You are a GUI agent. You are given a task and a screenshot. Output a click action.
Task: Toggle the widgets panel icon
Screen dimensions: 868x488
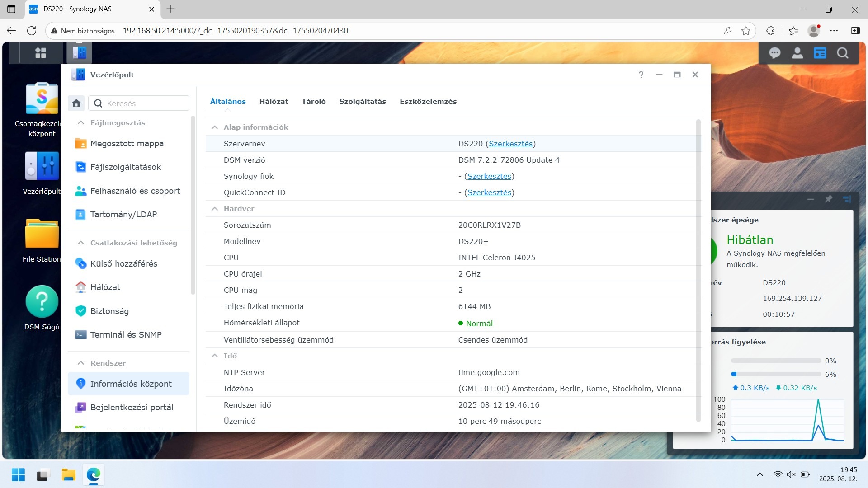click(820, 53)
